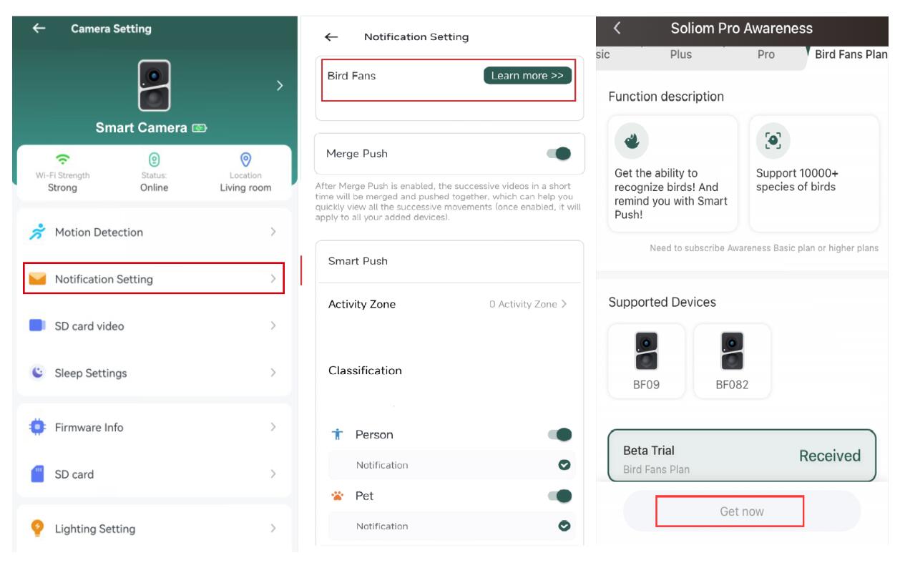Screen dimensions: 900x588
Task: Expand the Firmware Info chevron
Action: (x=273, y=427)
